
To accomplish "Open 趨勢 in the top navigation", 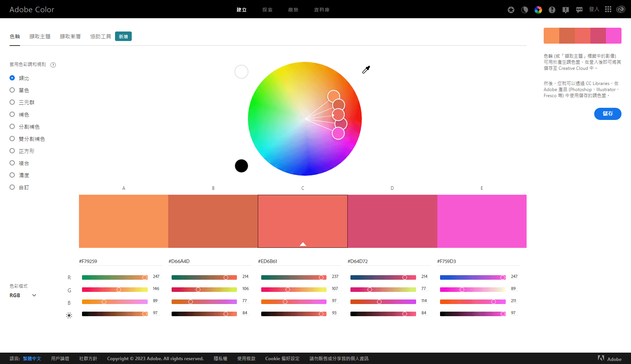I will 293,10.
